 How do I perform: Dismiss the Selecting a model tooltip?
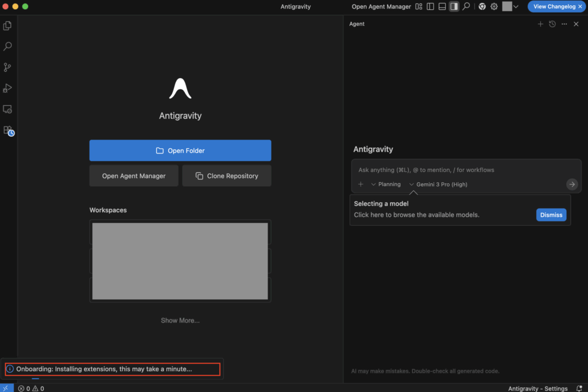[551, 215]
